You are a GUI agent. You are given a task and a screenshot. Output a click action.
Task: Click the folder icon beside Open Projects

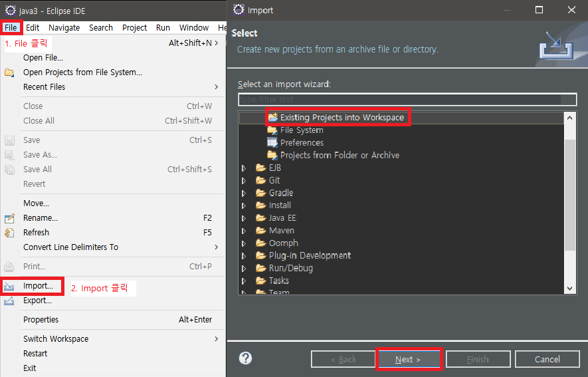[x=9, y=72]
